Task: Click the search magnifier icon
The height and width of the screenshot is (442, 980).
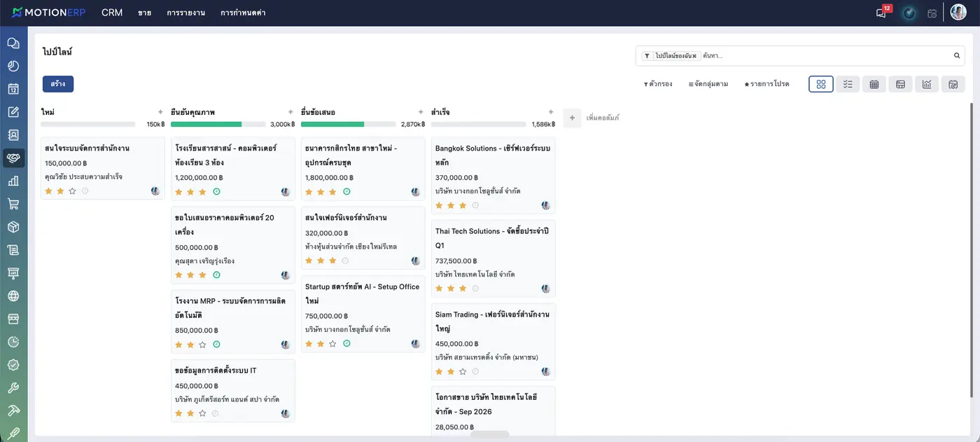Action: [x=957, y=55]
